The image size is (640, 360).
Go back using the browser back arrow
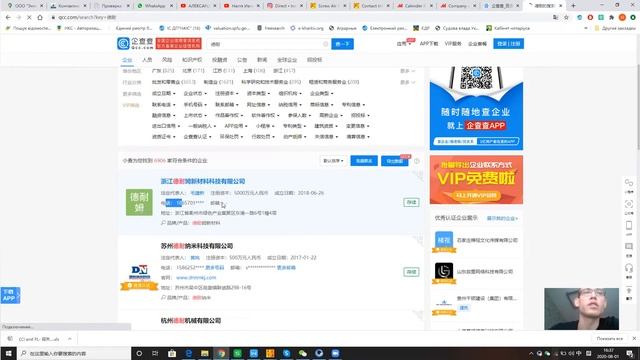click(x=8, y=18)
